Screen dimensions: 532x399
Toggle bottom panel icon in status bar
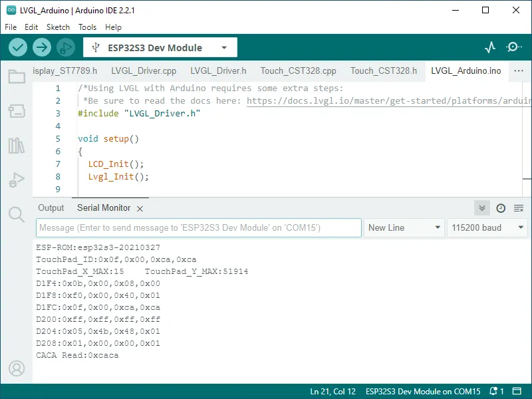click(517, 391)
